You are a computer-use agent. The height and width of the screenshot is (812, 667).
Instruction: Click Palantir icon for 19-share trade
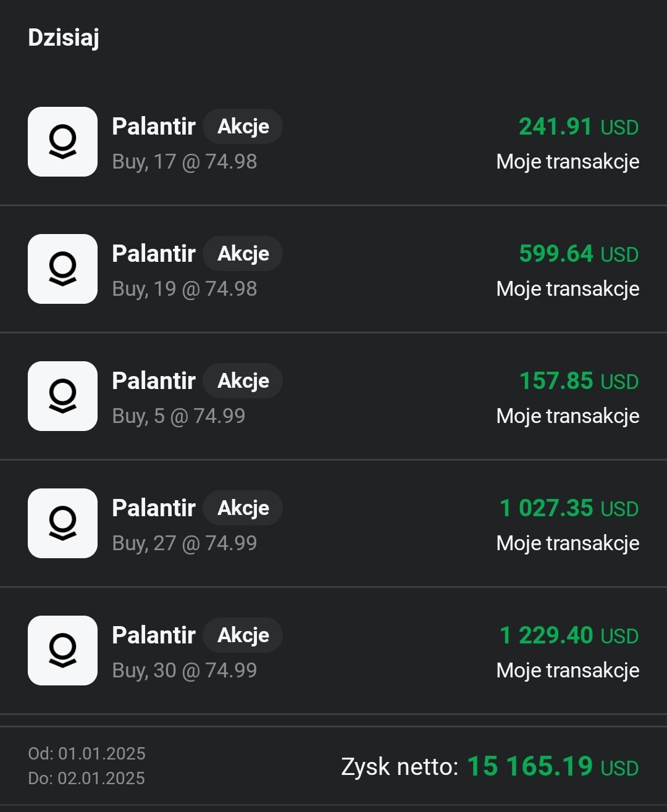pyautogui.click(x=62, y=269)
